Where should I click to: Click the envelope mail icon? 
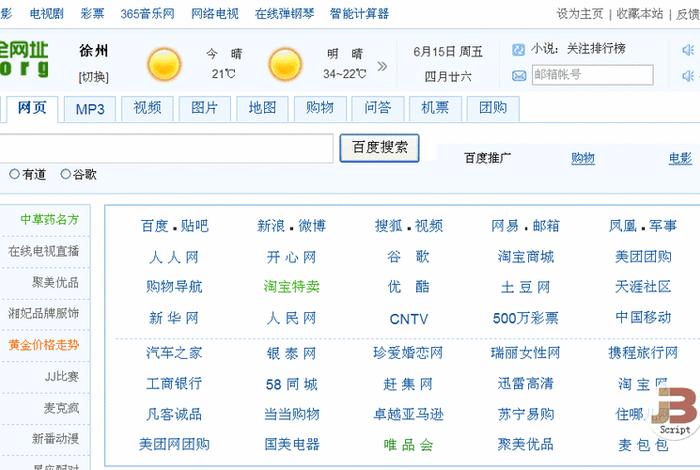pos(519,75)
